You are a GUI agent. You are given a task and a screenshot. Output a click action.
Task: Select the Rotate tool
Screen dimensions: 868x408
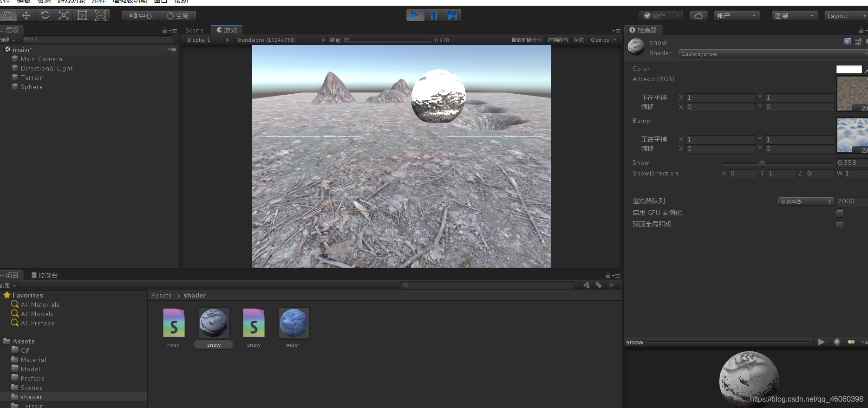click(x=45, y=15)
